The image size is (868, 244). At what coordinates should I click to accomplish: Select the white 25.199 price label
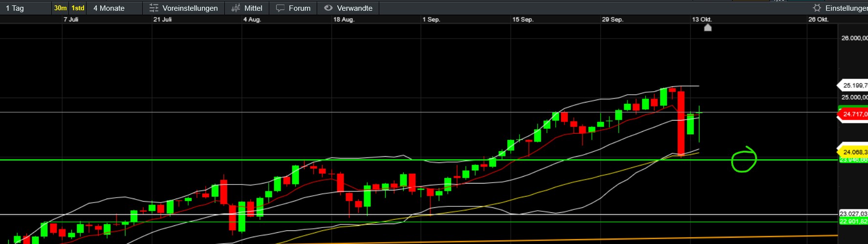pos(854,85)
